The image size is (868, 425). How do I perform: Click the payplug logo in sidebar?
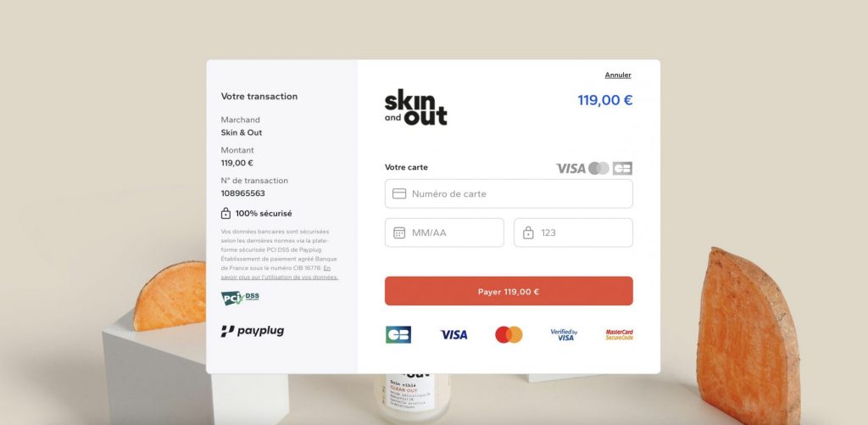[253, 331]
